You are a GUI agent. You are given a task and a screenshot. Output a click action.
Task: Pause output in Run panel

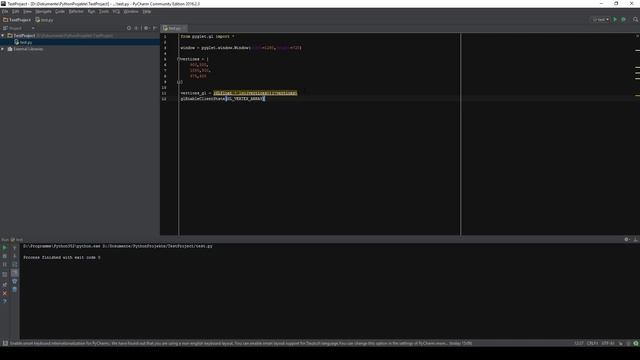click(x=5, y=264)
